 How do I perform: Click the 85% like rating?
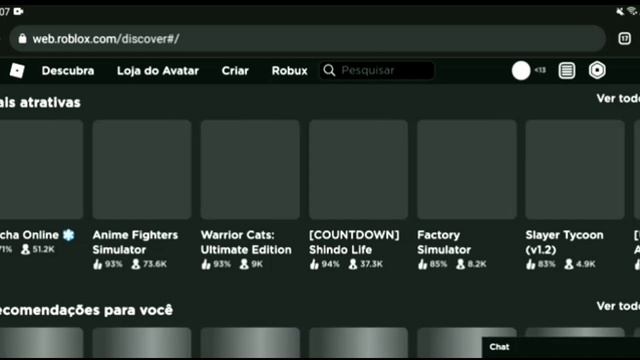pyautogui.click(x=438, y=264)
